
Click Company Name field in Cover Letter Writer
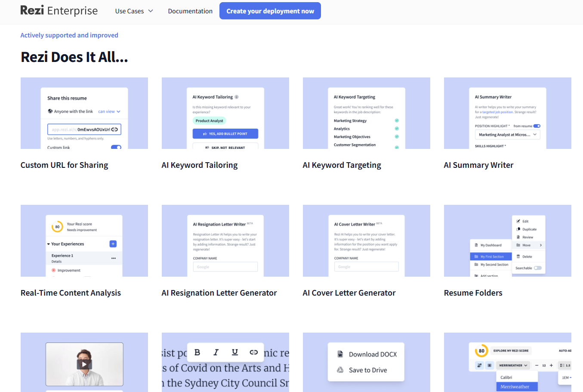click(x=367, y=267)
